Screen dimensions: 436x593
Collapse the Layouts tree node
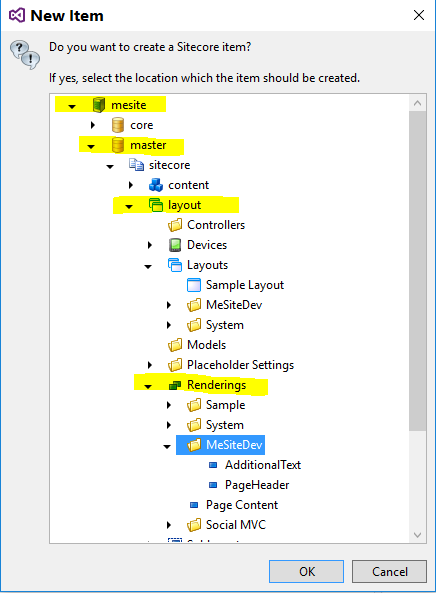[x=148, y=267]
